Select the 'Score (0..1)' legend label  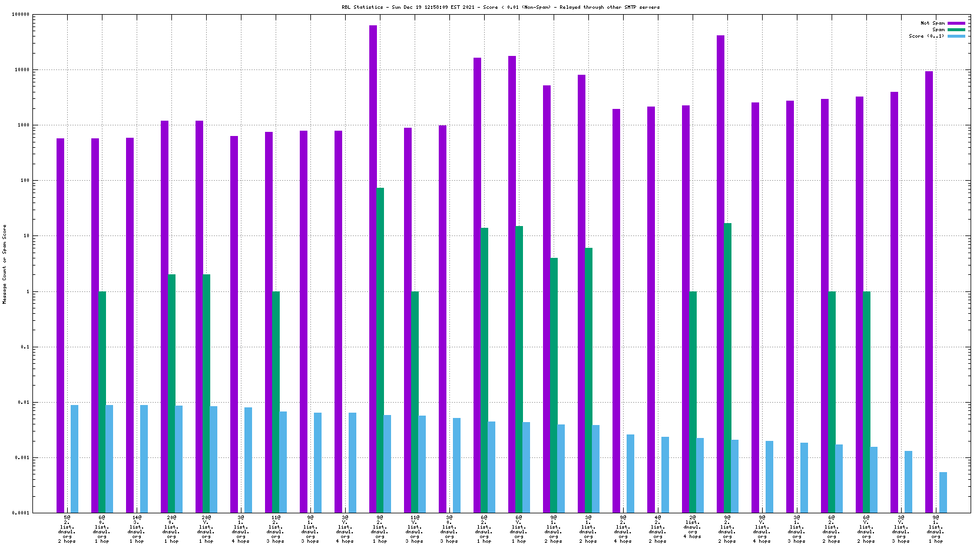(x=926, y=36)
